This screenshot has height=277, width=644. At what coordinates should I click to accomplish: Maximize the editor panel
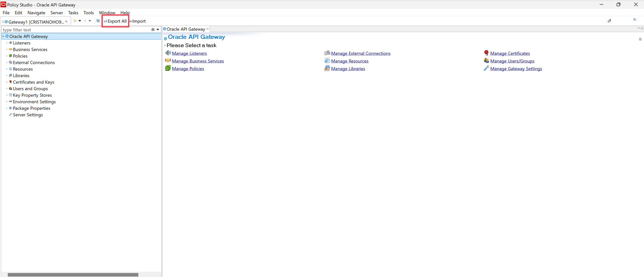(642, 28)
